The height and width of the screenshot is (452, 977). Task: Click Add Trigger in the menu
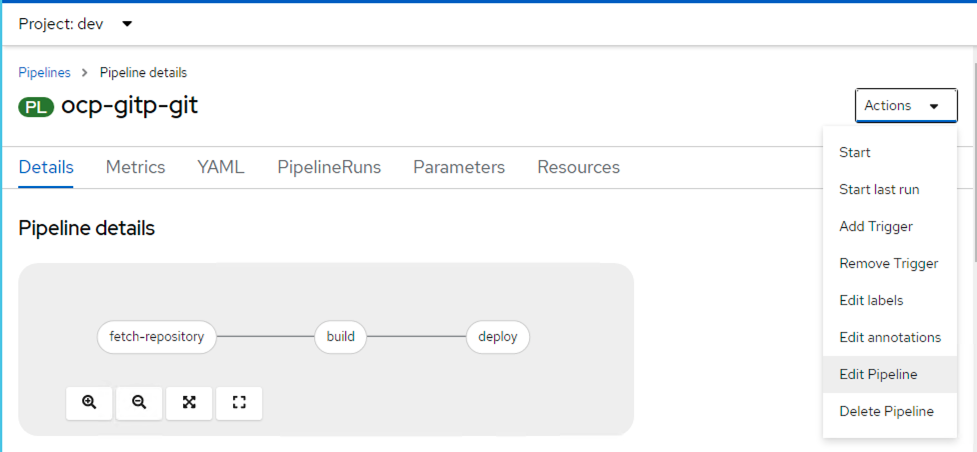click(x=876, y=227)
